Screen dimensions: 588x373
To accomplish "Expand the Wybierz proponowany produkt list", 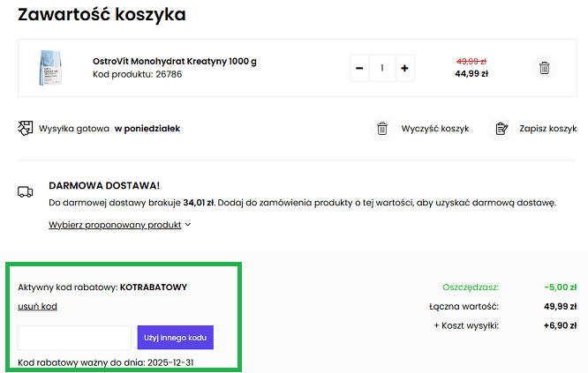I will 115,225.
